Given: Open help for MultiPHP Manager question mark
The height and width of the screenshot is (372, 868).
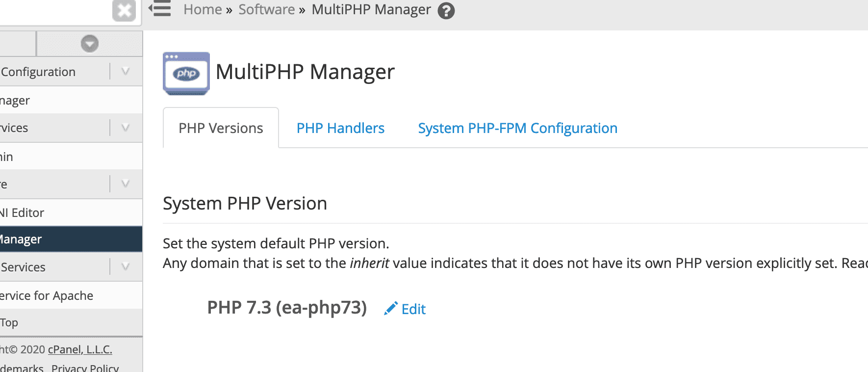Looking at the screenshot, I should (446, 11).
